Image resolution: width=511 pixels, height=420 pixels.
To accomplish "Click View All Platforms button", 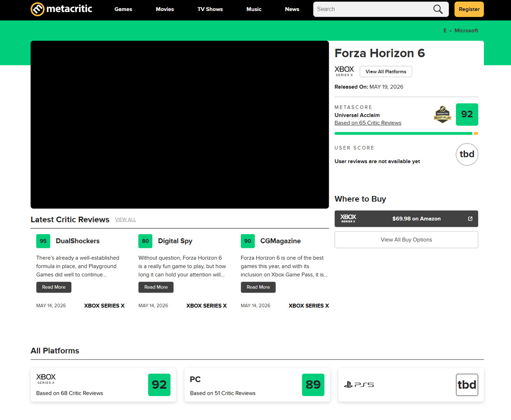I will [386, 72].
